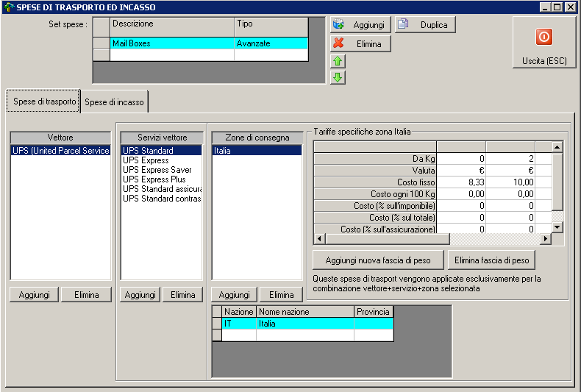This screenshot has height=392, width=581.
Task: Select Italia in Nome nazione column
Action: pyautogui.click(x=305, y=324)
